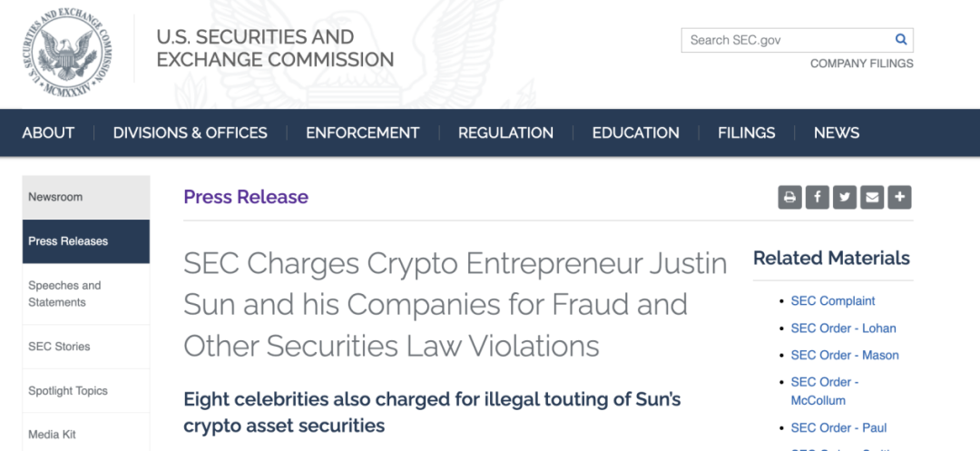Share the release on Twitter
This screenshot has width=980, height=451.
(845, 197)
